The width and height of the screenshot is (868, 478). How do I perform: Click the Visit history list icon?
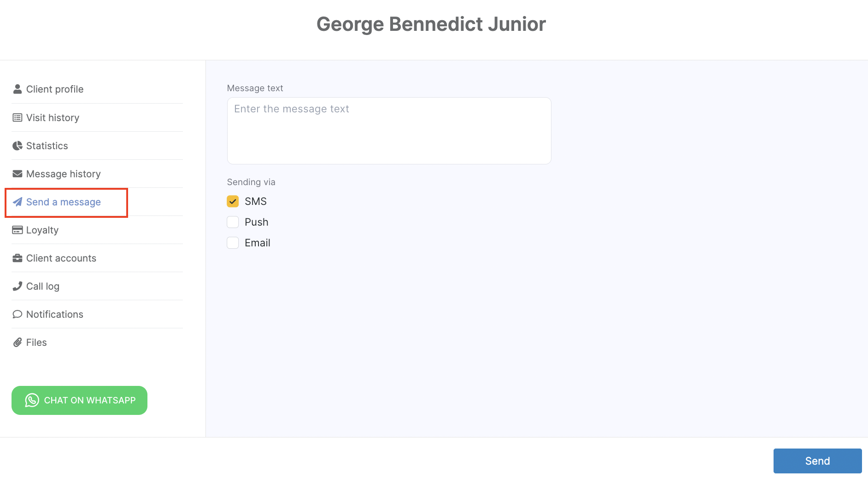click(x=18, y=118)
